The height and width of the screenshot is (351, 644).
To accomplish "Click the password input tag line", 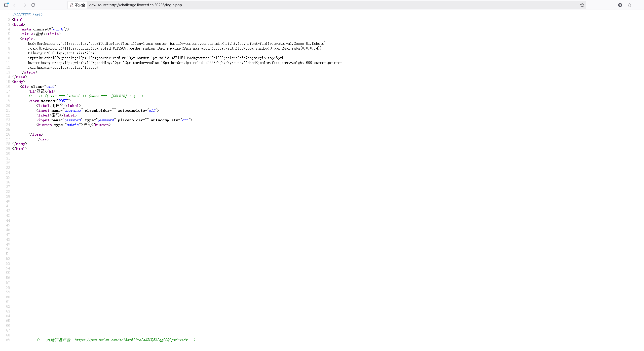I will tap(114, 120).
